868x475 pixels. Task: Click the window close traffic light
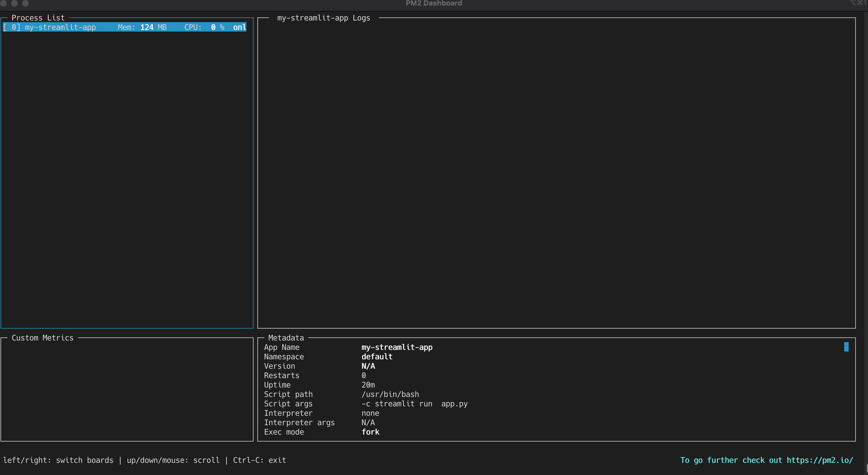click(3, 3)
